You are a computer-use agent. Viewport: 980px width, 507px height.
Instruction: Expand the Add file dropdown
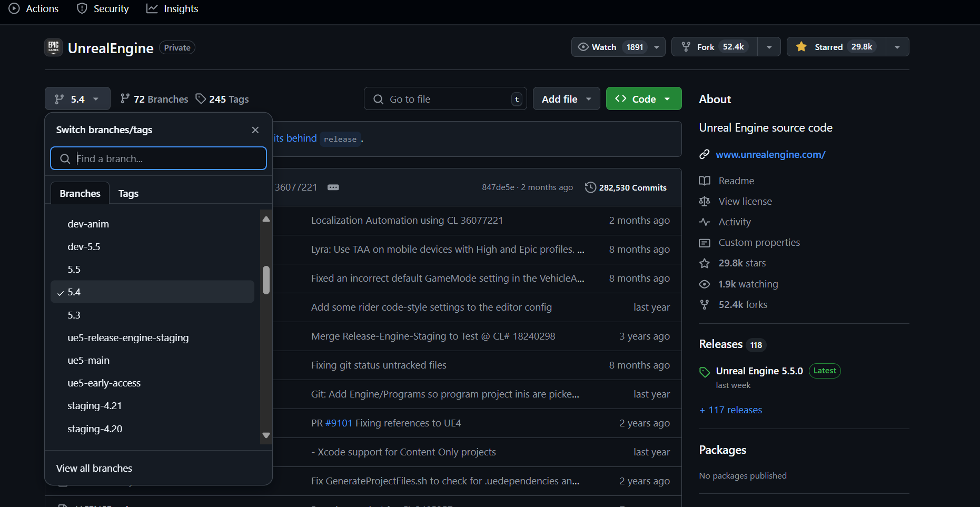coord(566,99)
